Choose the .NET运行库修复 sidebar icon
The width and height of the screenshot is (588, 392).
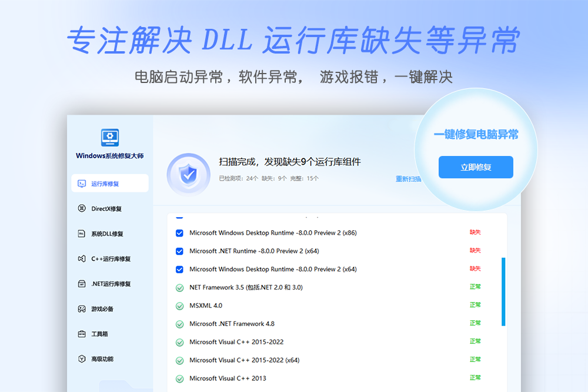click(x=82, y=284)
